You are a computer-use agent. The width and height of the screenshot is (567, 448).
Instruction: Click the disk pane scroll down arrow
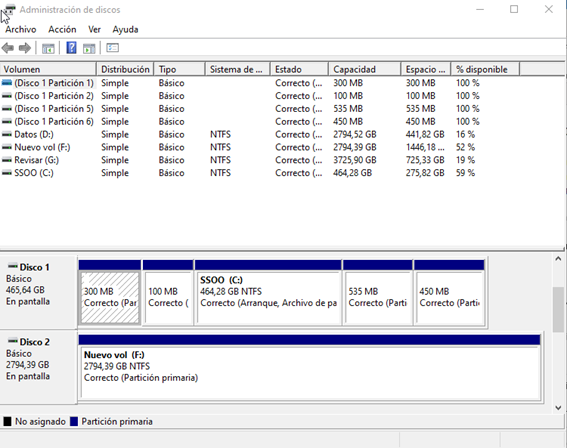[x=558, y=408]
